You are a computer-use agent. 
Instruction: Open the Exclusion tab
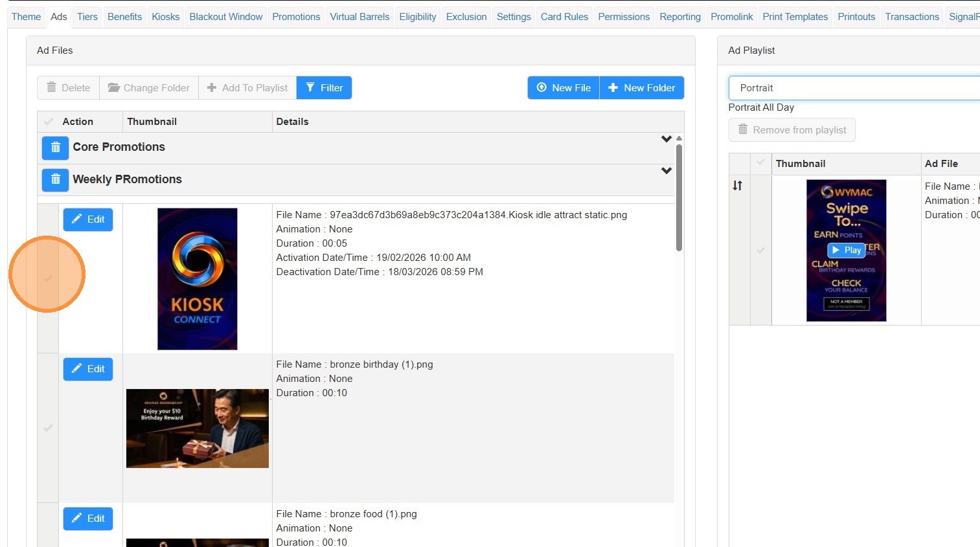(466, 17)
